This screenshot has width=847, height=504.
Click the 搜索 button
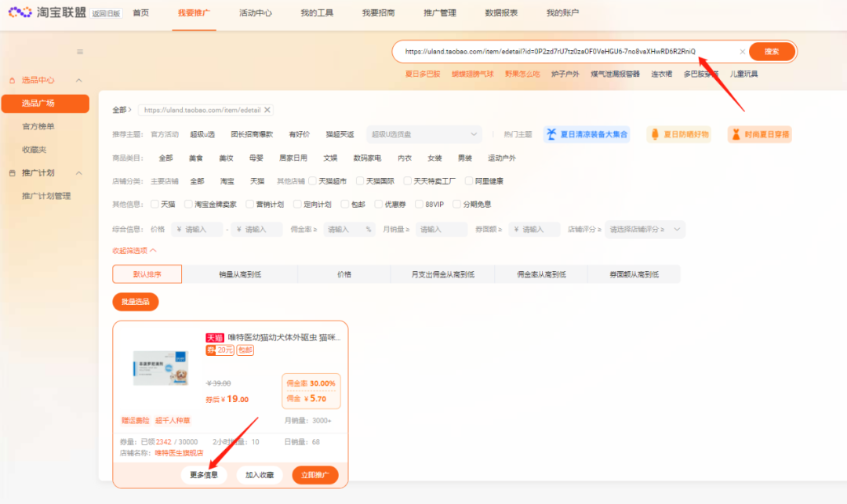[772, 52]
